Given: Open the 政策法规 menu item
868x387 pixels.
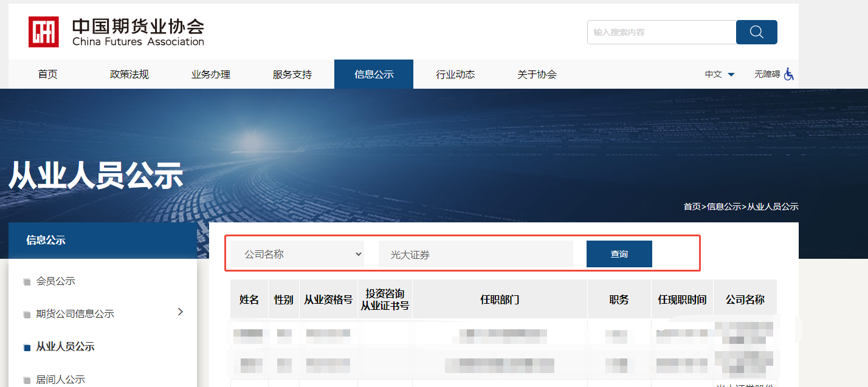Looking at the screenshot, I should tap(129, 74).
